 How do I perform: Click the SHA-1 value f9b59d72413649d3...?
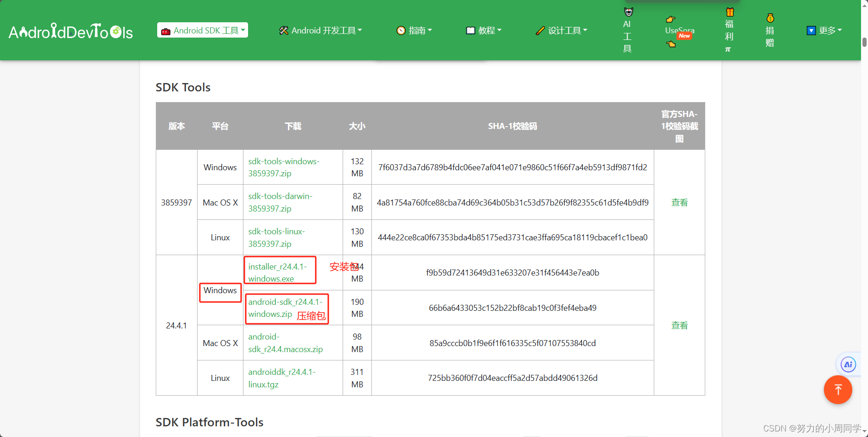pos(512,273)
